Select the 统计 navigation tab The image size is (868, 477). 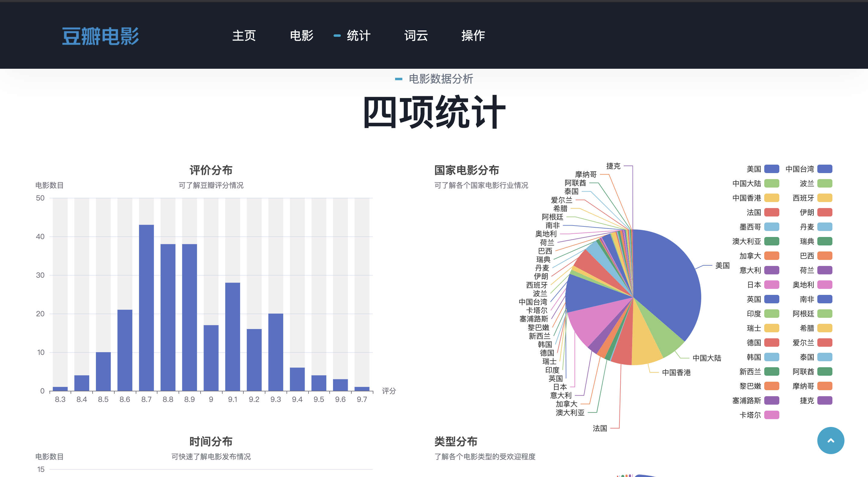(x=358, y=35)
